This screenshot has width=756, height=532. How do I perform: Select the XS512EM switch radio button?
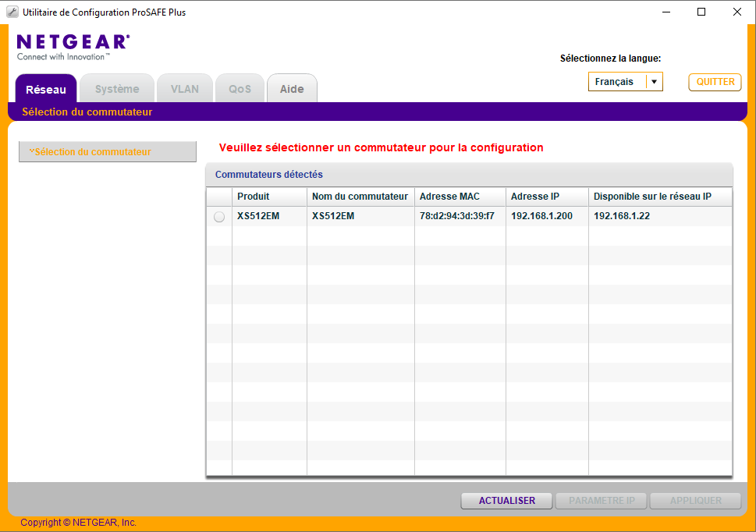pos(219,217)
